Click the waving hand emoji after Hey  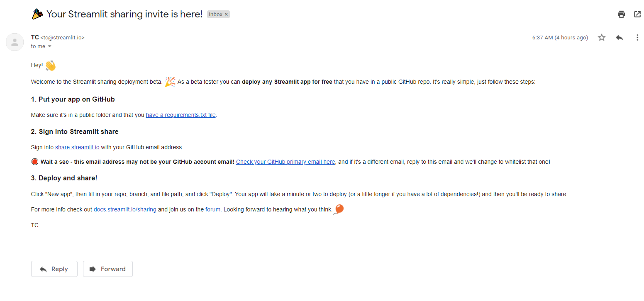pos(50,66)
